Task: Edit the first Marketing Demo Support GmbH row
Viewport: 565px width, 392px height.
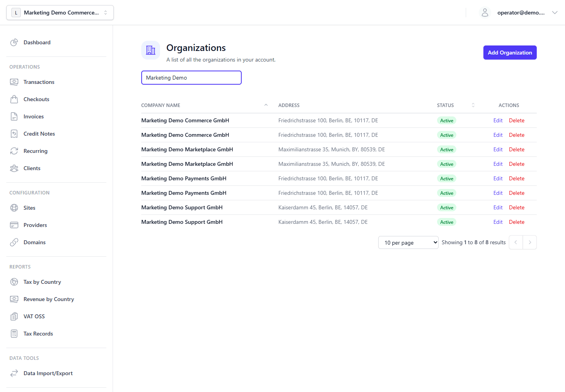Action: pyautogui.click(x=498, y=207)
